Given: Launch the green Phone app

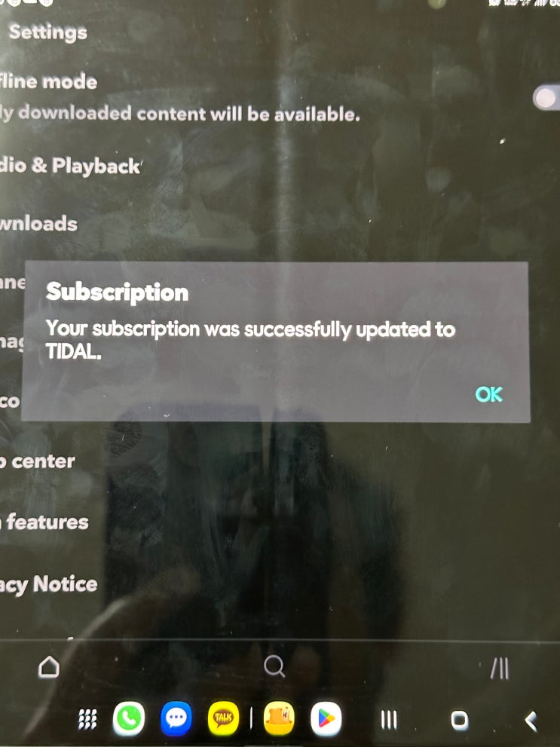Looking at the screenshot, I should (x=129, y=718).
